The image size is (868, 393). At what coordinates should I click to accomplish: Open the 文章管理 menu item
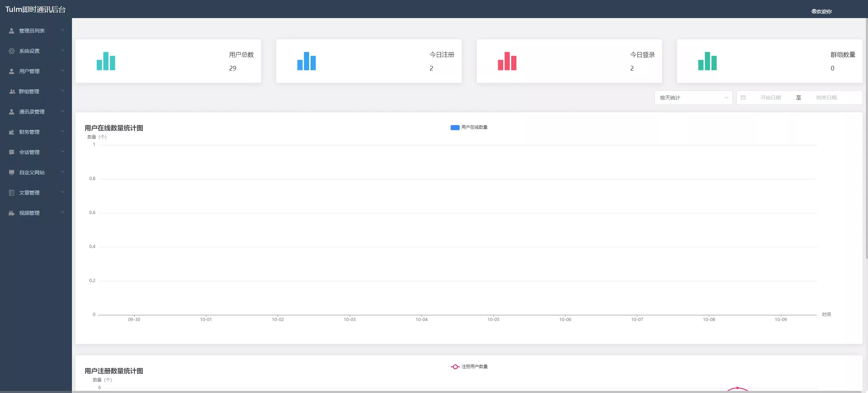(x=30, y=193)
